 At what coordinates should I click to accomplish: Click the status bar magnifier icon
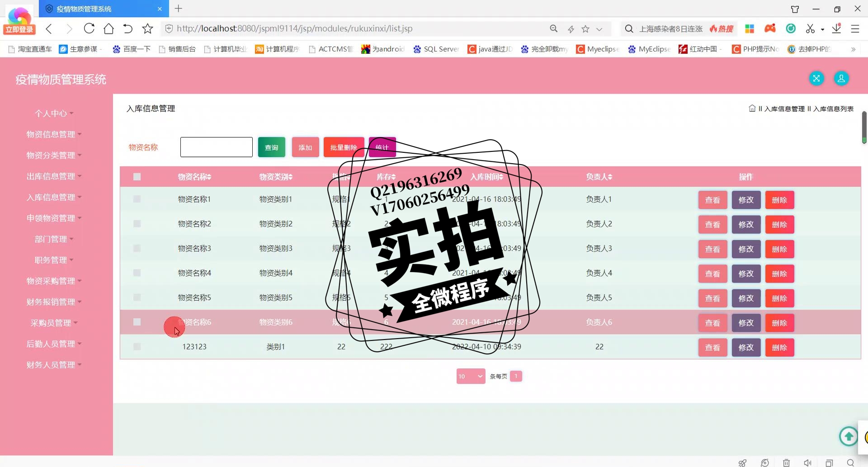[850, 462]
